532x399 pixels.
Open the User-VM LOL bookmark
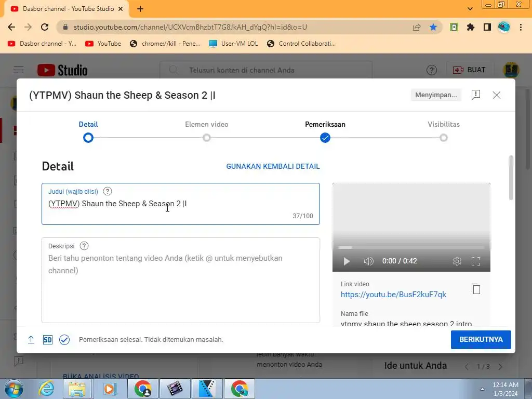coord(233,44)
